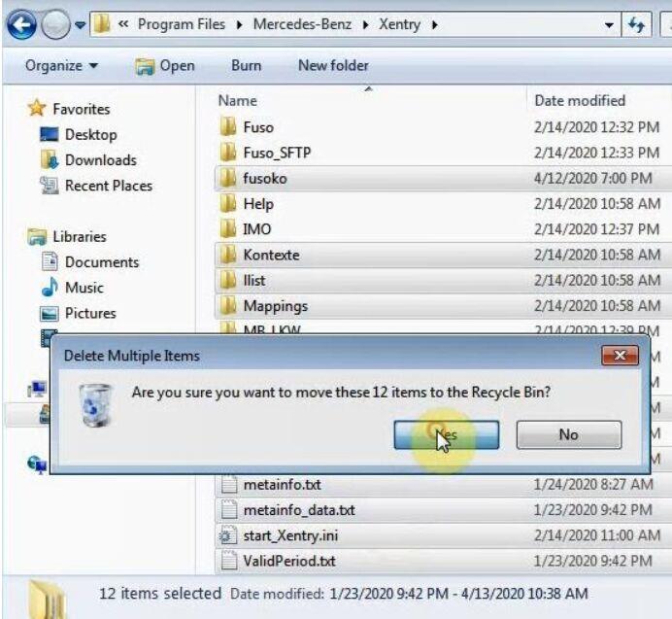Select Favorites in the navigation pane
The image size is (672, 619).
pos(82,109)
